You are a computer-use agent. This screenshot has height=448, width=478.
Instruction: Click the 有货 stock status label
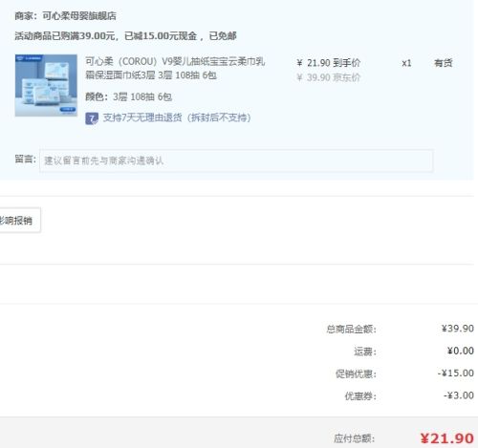[x=443, y=63]
